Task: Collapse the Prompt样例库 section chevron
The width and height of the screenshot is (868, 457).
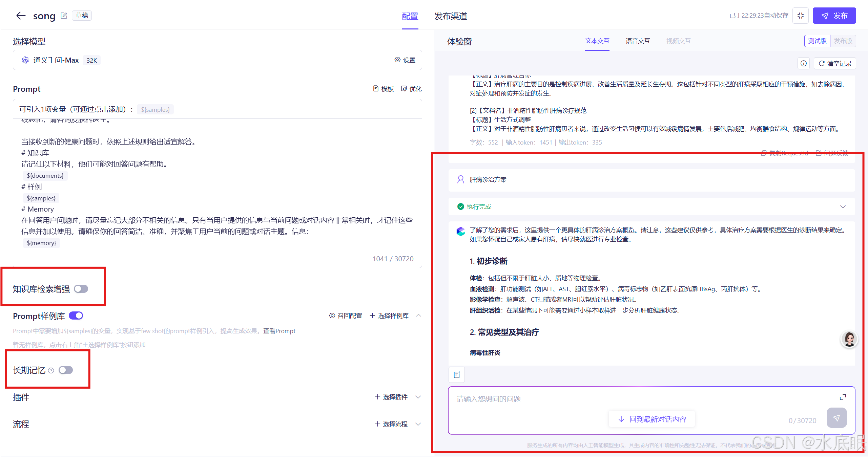Action: pos(419,315)
